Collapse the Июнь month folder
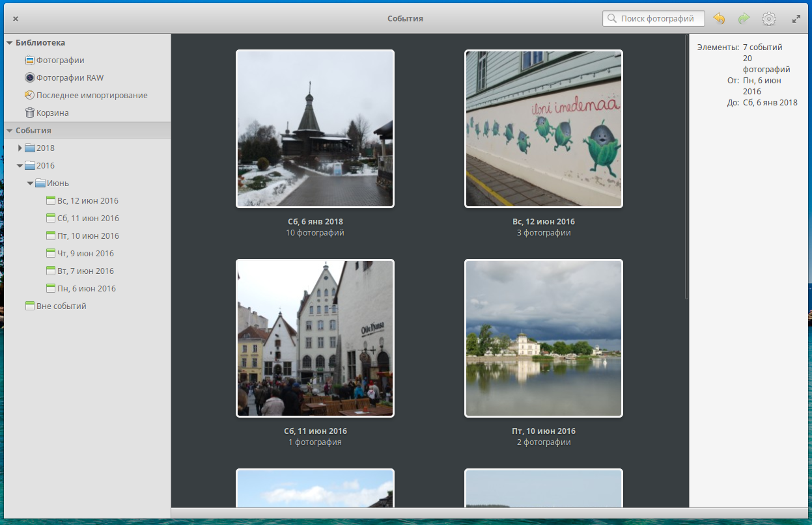 click(30, 183)
